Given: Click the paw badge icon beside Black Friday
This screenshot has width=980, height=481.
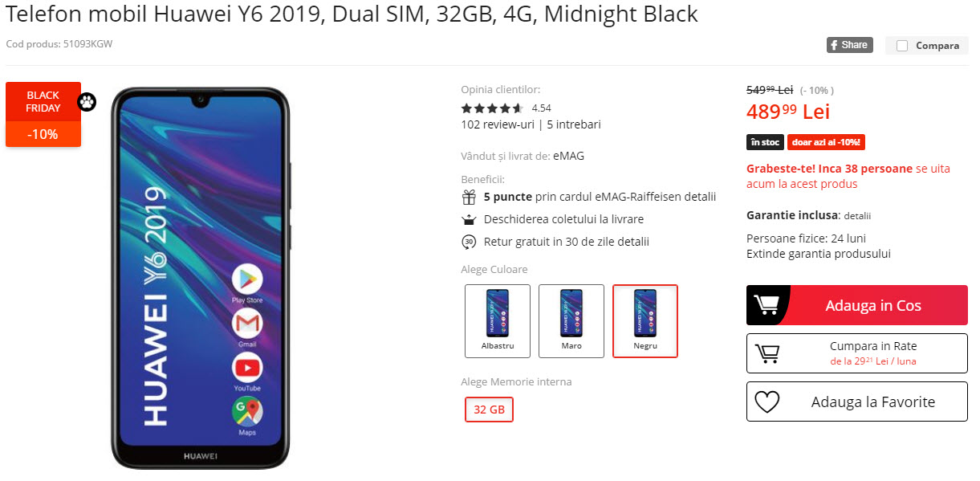Looking at the screenshot, I should pos(87,102).
